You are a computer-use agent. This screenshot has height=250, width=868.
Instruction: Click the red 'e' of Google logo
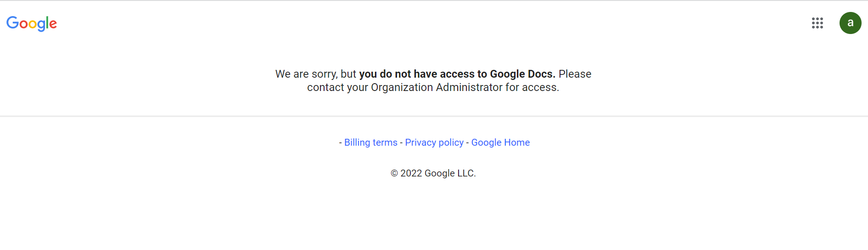(x=53, y=24)
